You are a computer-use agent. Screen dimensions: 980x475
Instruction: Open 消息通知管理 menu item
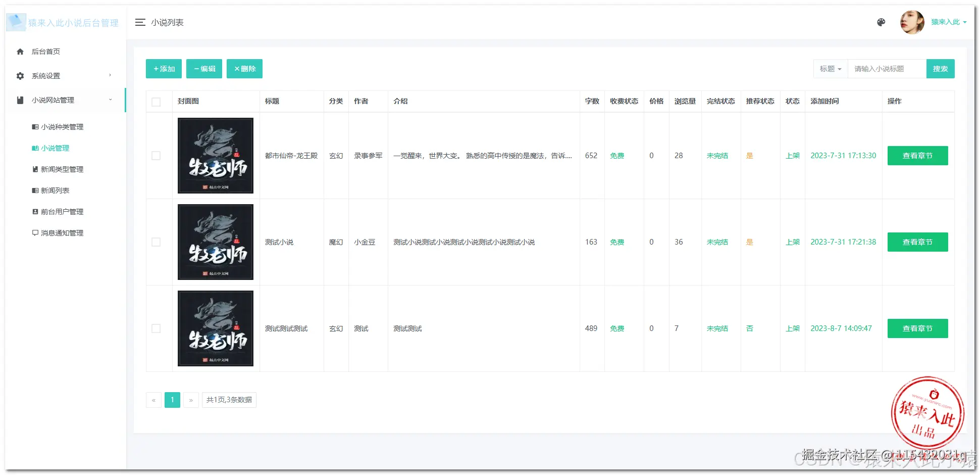[62, 233]
